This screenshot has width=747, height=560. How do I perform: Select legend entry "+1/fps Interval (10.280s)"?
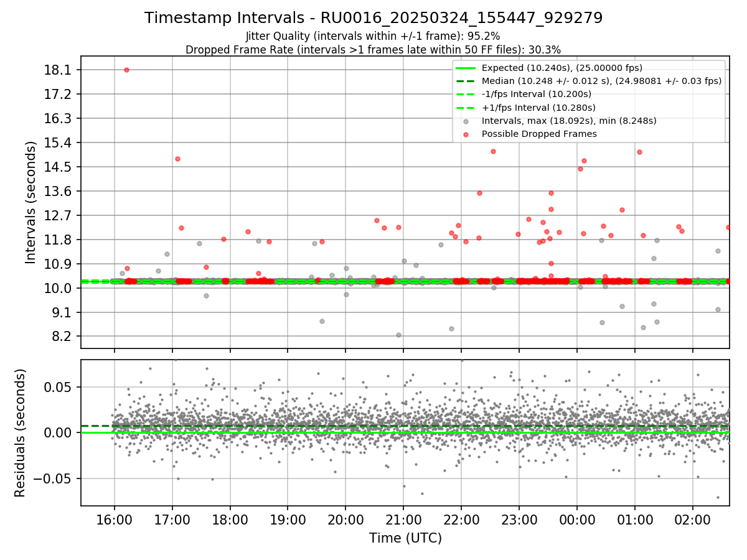click(538, 107)
